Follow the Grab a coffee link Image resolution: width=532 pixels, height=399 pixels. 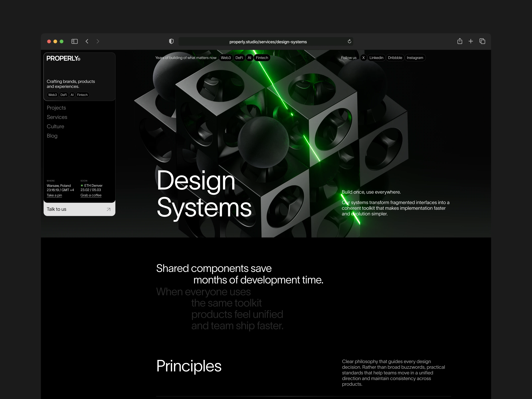91,195
